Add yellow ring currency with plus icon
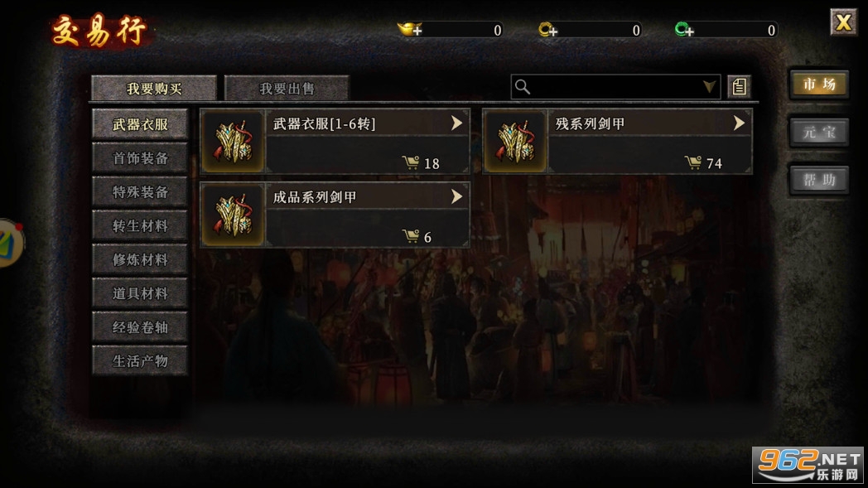 coord(547,29)
